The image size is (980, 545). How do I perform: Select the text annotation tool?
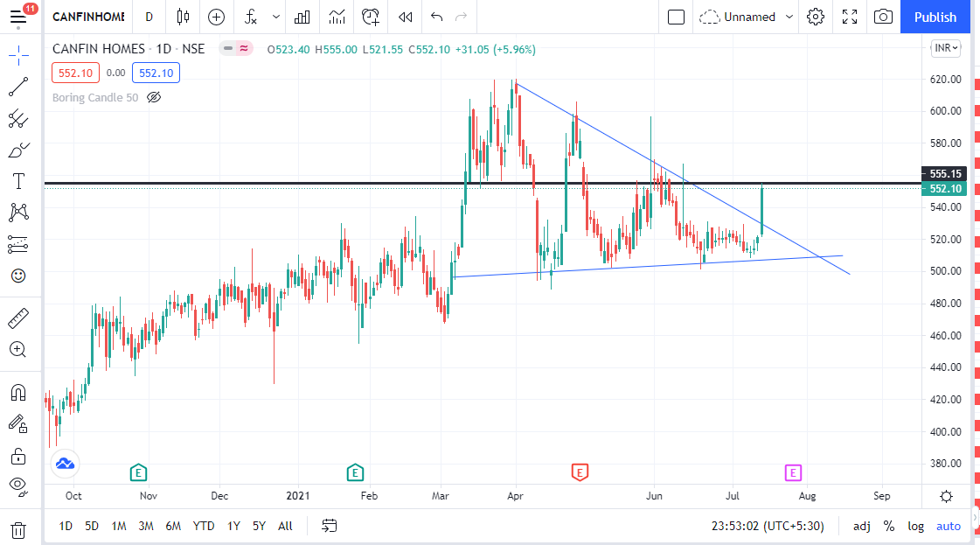[x=18, y=181]
